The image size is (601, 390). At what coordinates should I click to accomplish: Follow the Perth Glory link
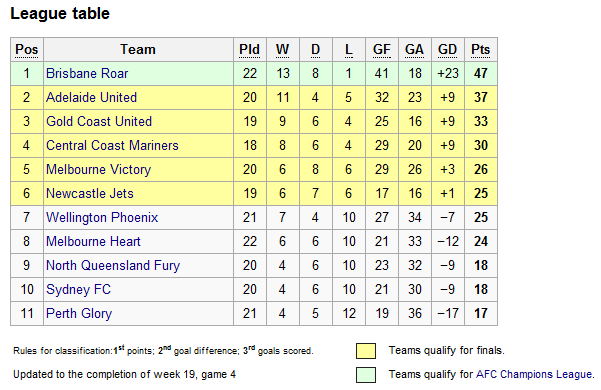point(79,313)
